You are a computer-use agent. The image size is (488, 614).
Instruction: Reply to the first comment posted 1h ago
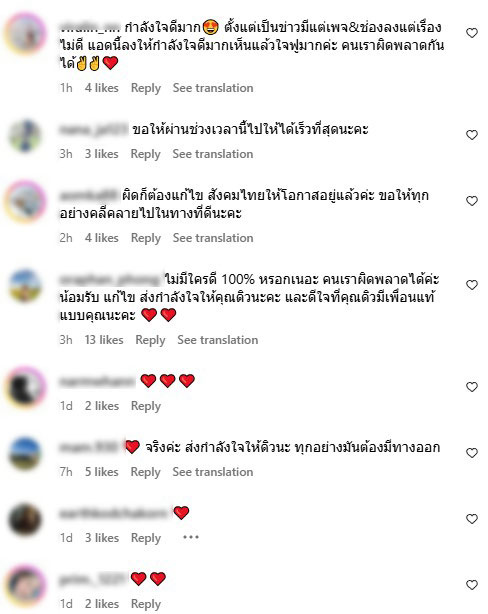point(146,88)
